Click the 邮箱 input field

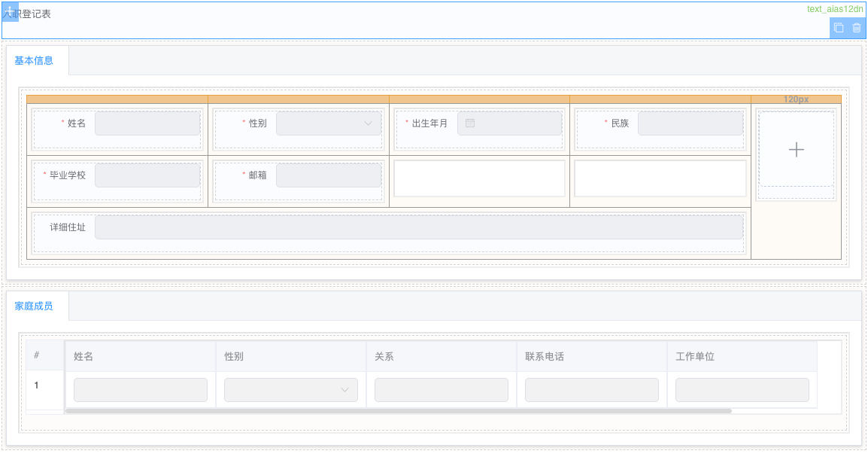(329, 175)
